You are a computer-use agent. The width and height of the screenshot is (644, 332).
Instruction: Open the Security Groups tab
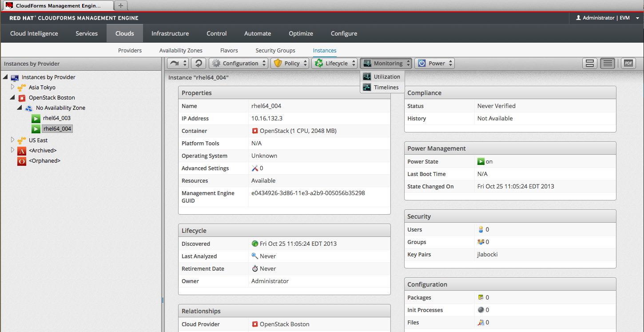tap(275, 51)
